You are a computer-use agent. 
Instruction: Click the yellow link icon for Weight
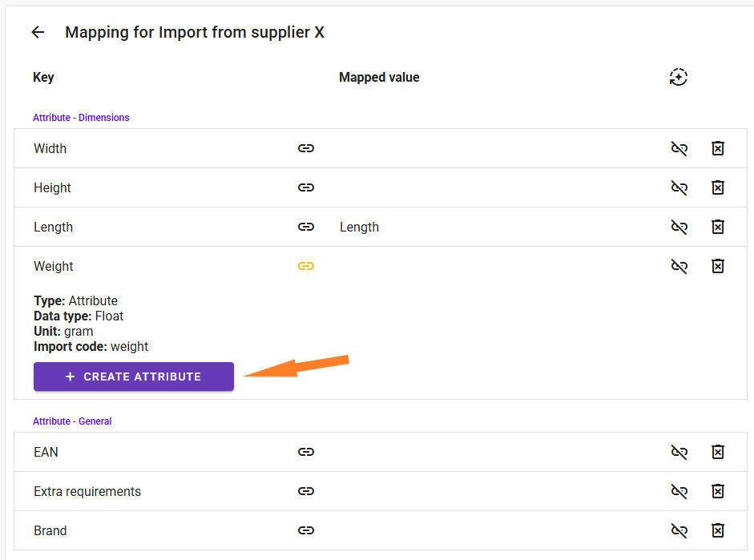point(306,266)
